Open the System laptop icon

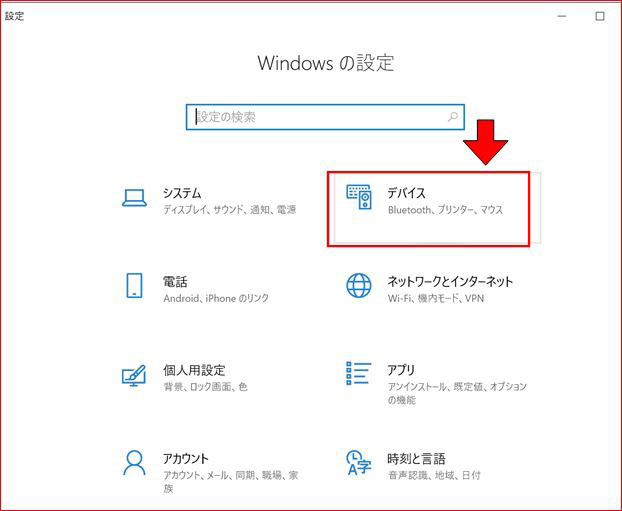tap(134, 198)
